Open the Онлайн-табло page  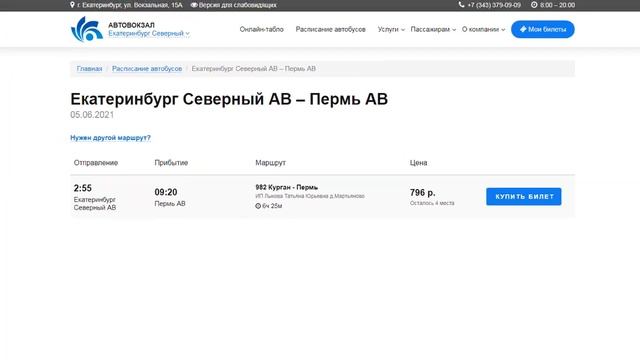coord(261,29)
